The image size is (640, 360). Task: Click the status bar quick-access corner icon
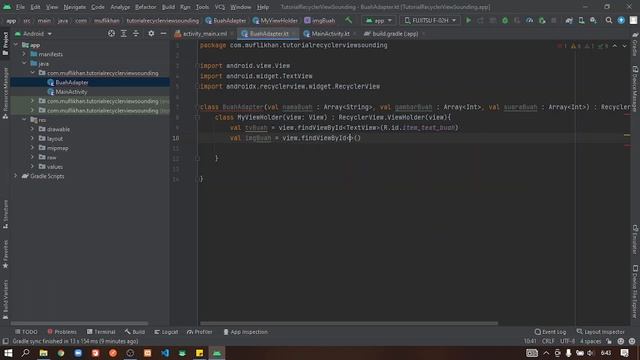5,341
